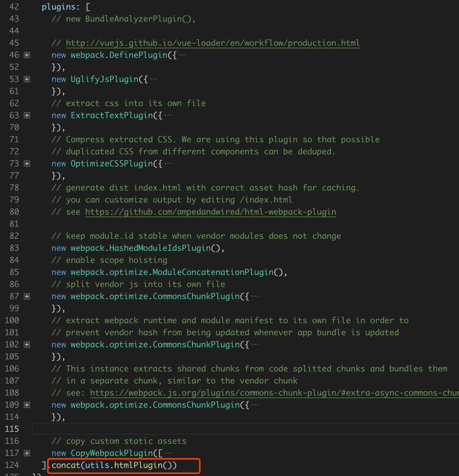Click the closing '}),' on line 99
Viewport: 459px width, 476px height.
(x=58, y=308)
